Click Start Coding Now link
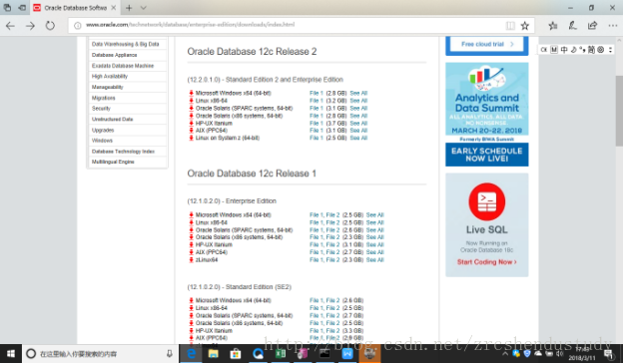The height and width of the screenshot is (364, 624). pos(486,262)
